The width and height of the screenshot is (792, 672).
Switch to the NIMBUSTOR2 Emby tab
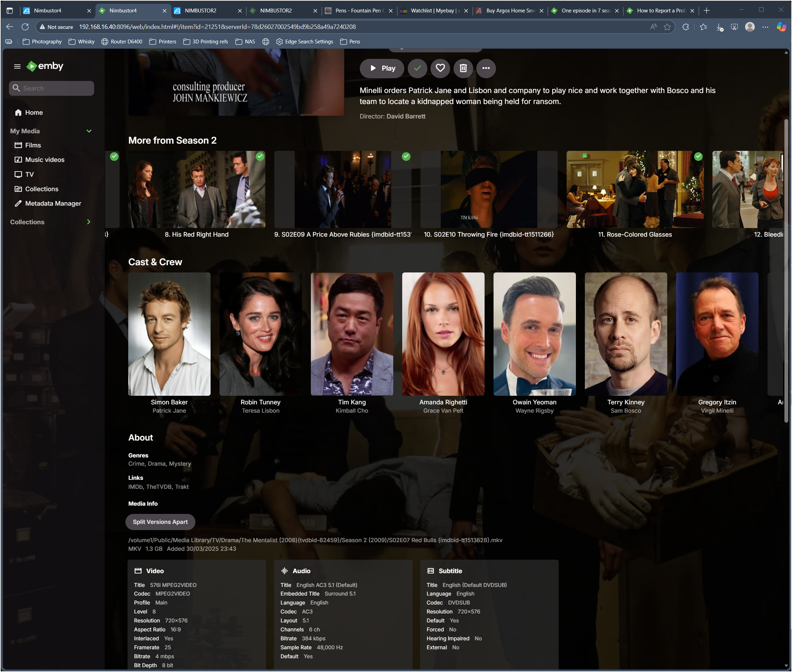click(x=275, y=11)
